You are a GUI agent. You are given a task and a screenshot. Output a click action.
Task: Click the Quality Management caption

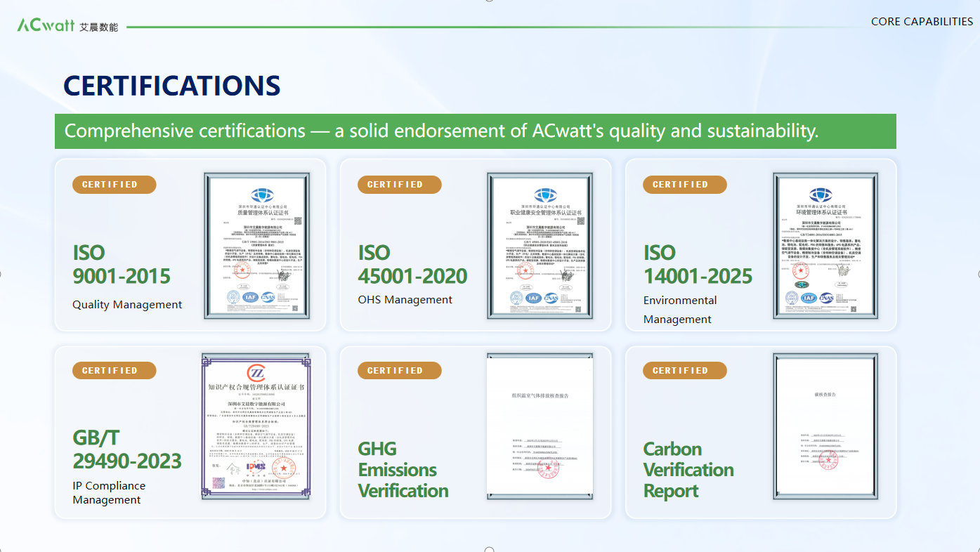pos(127,305)
